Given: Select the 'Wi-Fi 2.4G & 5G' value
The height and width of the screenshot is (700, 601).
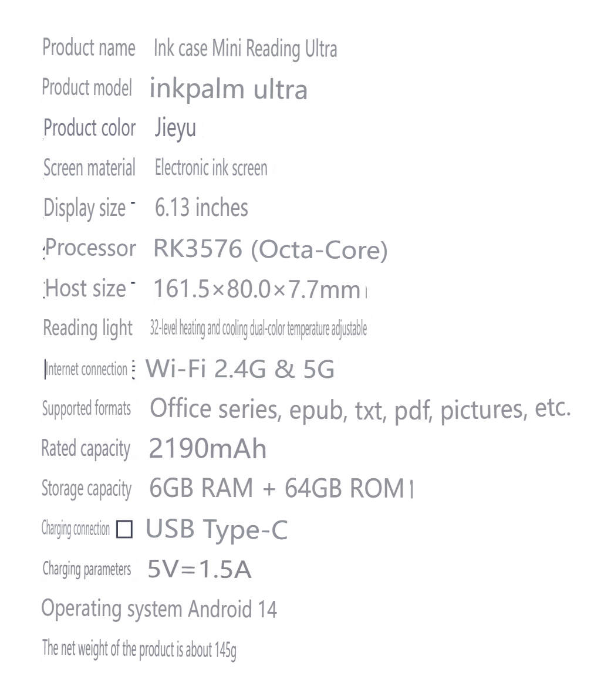Looking at the screenshot, I should click(x=240, y=368).
